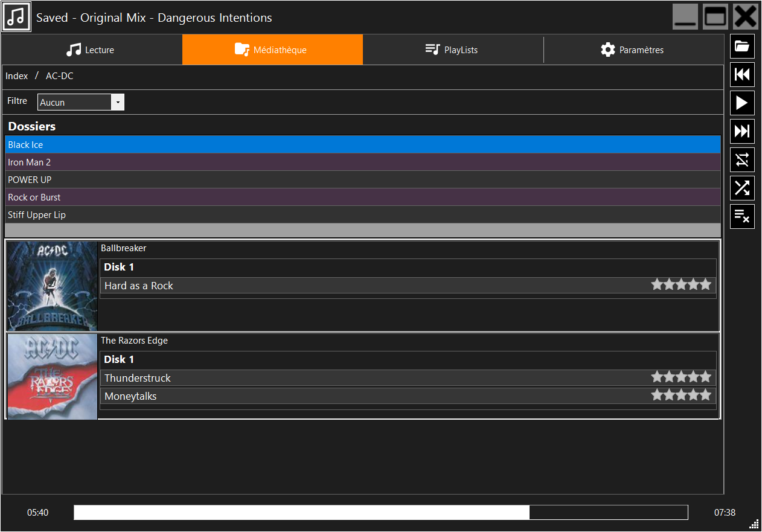Screen dimensions: 762x532
Task: Click The Razors Edge album cover
Action: pyautogui.click(x=53, y=376)
